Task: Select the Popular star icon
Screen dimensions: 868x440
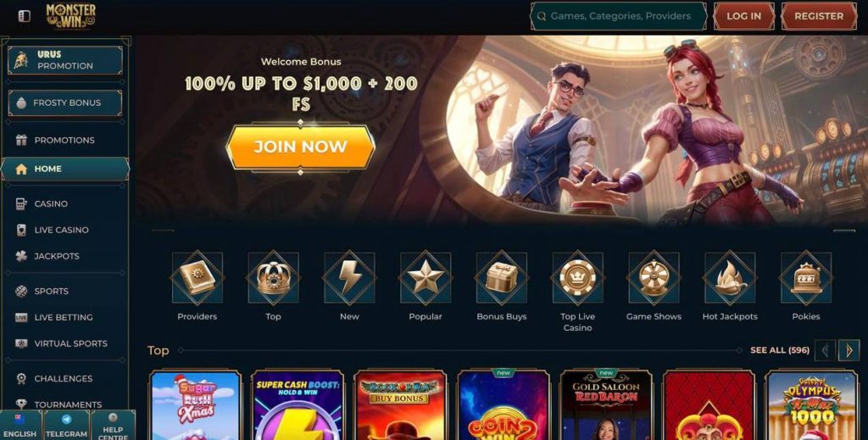Action: click(x=426, y=278)
